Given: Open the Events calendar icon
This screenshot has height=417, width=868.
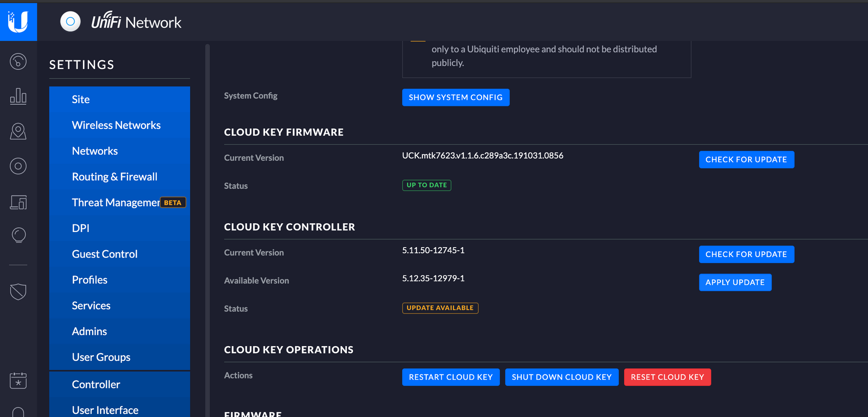Looking at the screenshot, I should (x=18, y=381).
